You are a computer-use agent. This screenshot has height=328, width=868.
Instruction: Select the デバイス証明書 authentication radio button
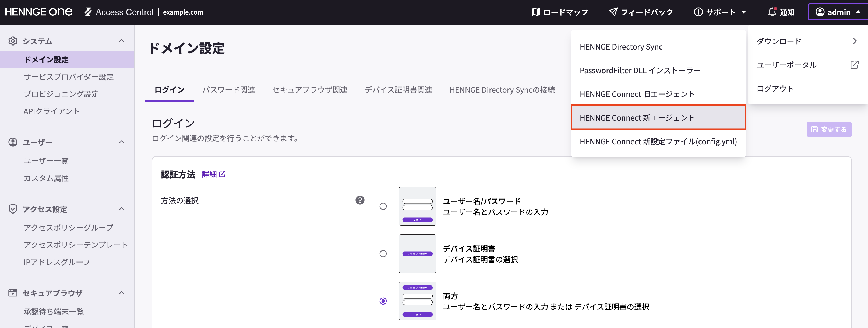(x=383, y=254)
